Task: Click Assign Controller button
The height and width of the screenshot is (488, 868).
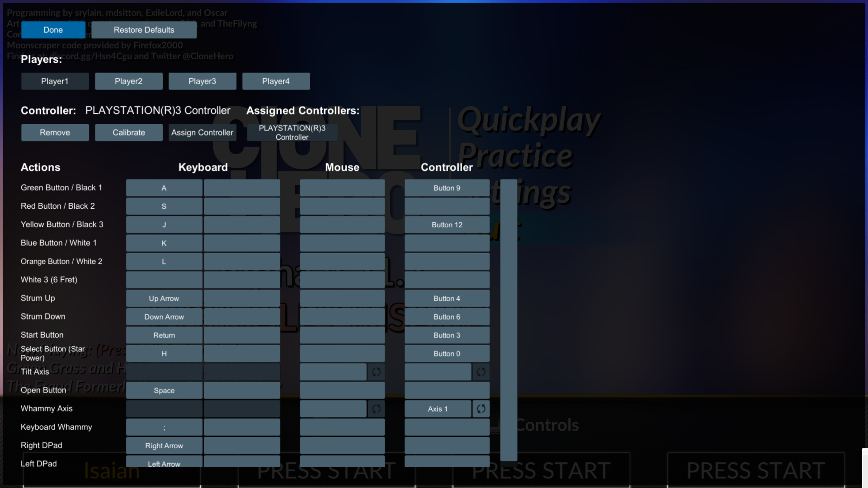Action: tap(202, 132)
